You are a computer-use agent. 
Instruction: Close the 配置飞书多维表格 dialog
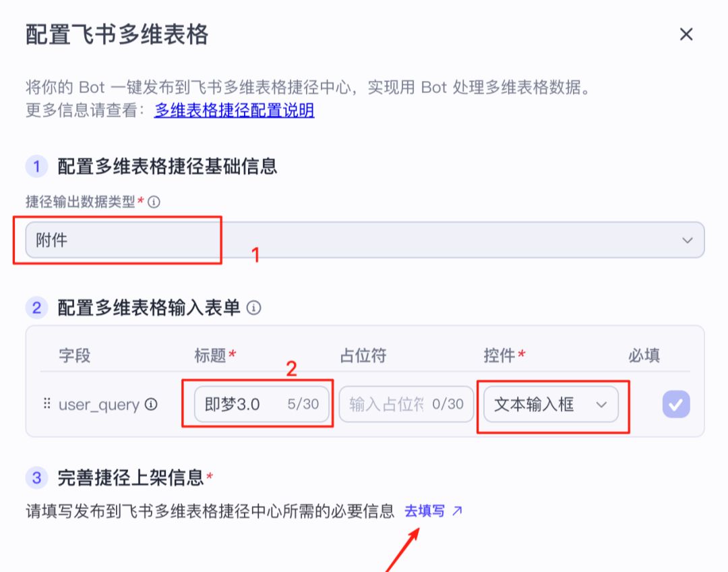point(686,34)
